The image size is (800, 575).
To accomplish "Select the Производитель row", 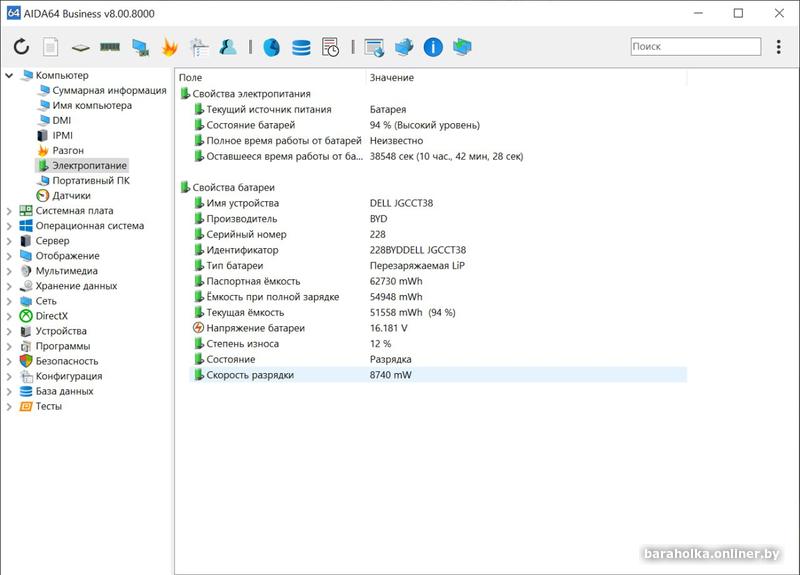I will [439, 219].
